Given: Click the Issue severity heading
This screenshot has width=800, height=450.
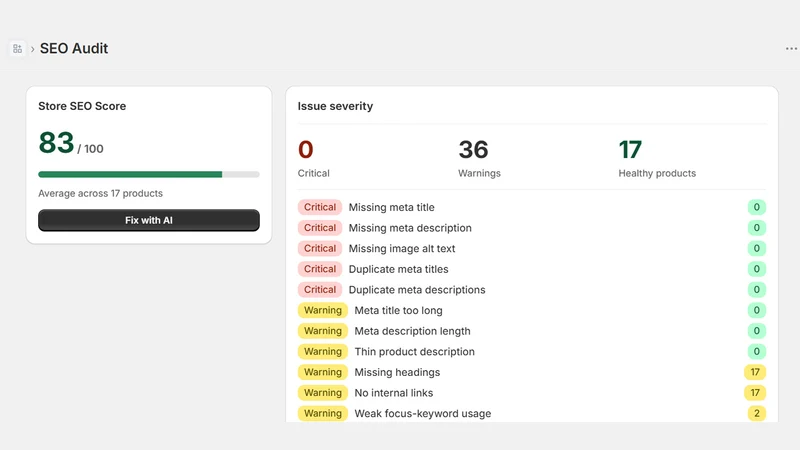Looking at the screenshot, I should click(335, 106).
